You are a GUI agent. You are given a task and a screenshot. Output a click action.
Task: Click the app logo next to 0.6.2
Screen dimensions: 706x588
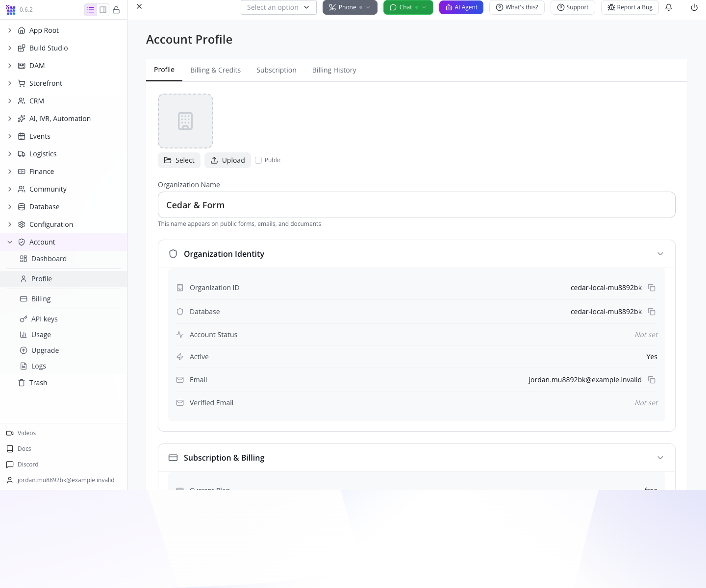pos(11,10)
